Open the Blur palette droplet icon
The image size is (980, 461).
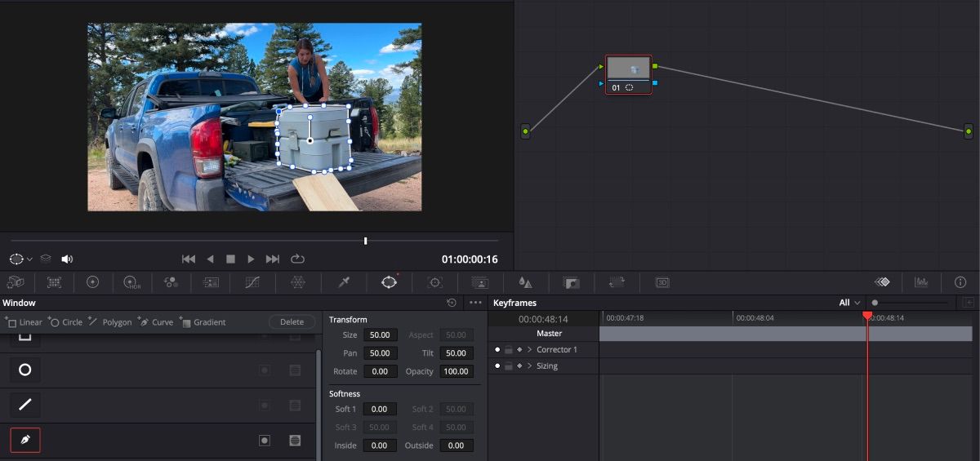(525, 282)
